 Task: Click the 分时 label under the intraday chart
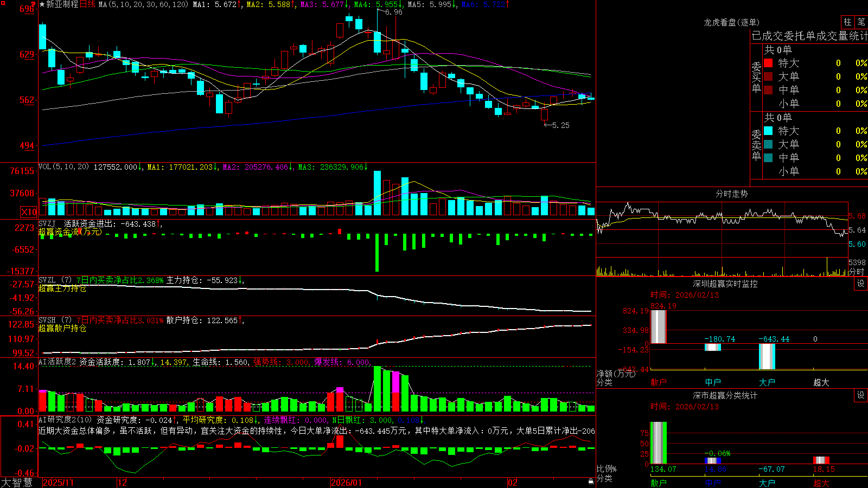pos(857,272)
